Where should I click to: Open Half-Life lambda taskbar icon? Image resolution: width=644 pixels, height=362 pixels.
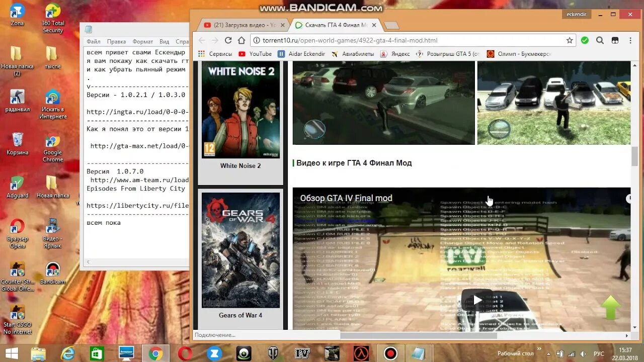click(x=361, y=353)
